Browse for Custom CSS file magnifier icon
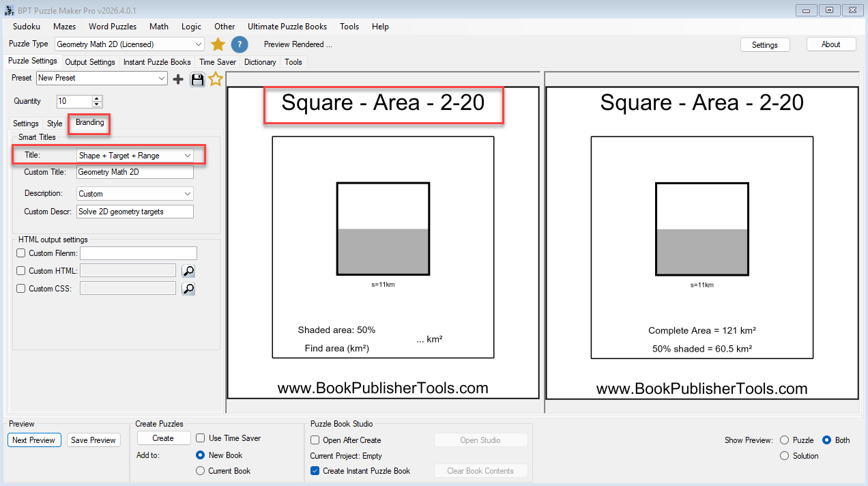The height and width of the screenshot is (486, 868). click(x=188, y=289)
